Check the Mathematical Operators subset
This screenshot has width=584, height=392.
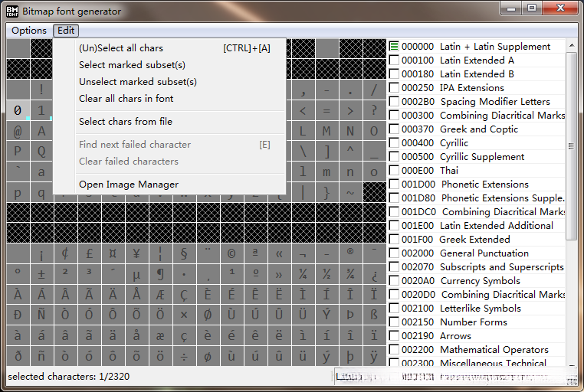(x=394, y=350)
